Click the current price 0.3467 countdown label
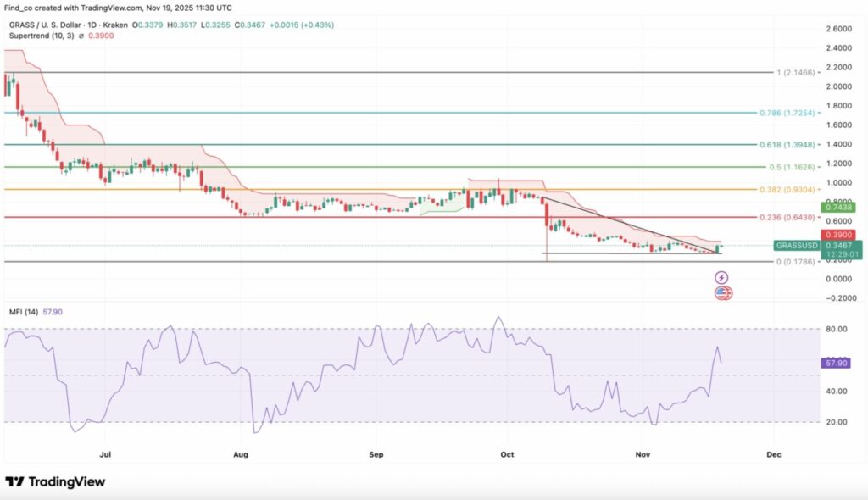868x500 pixels. coord(842,248)
